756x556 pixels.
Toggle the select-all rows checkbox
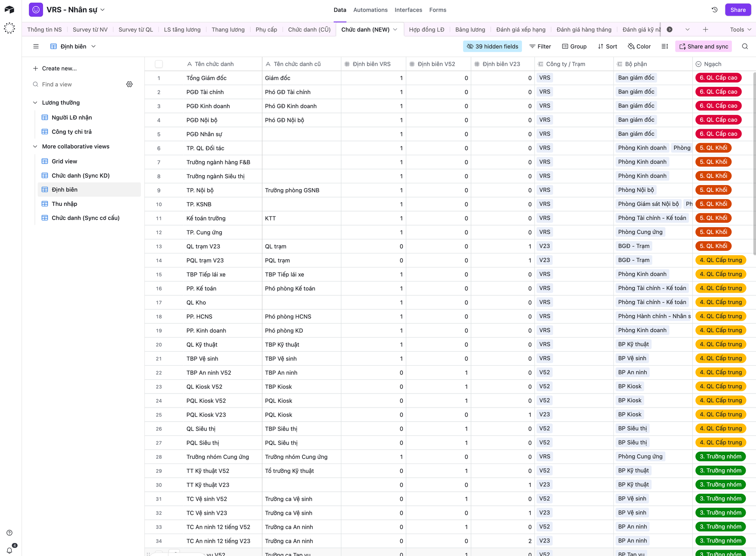pyautogui.click(x=159, y=64)
